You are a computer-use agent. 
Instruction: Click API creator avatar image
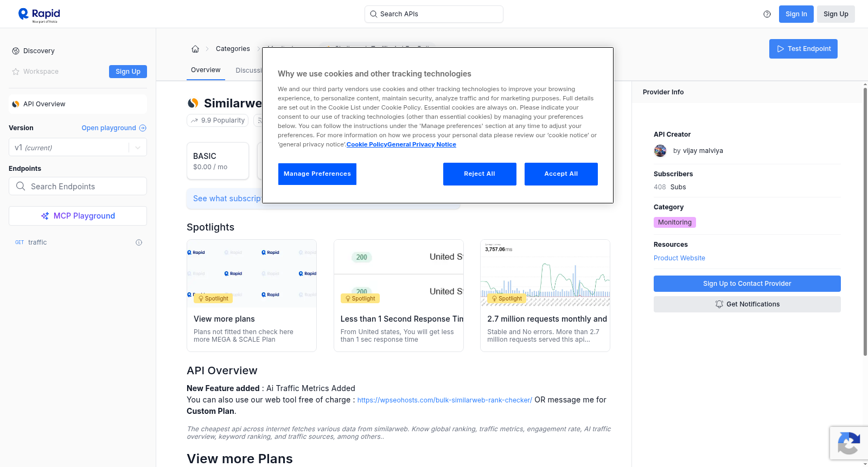[x=660, y=151]
